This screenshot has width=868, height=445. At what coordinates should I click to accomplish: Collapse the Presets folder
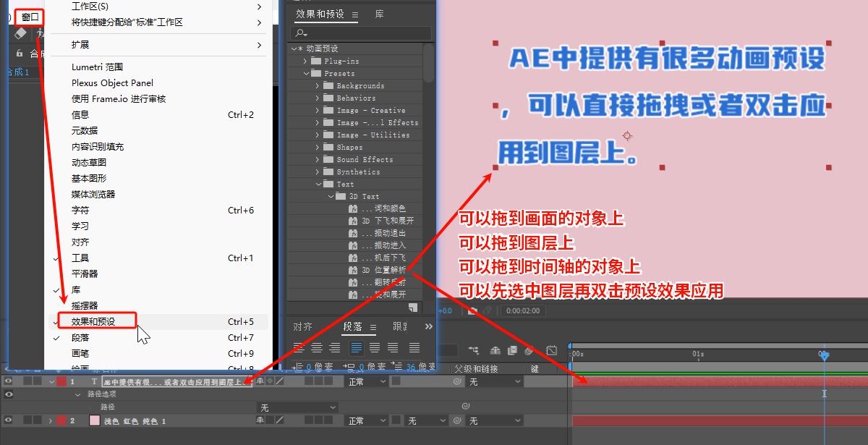(306, 74)
